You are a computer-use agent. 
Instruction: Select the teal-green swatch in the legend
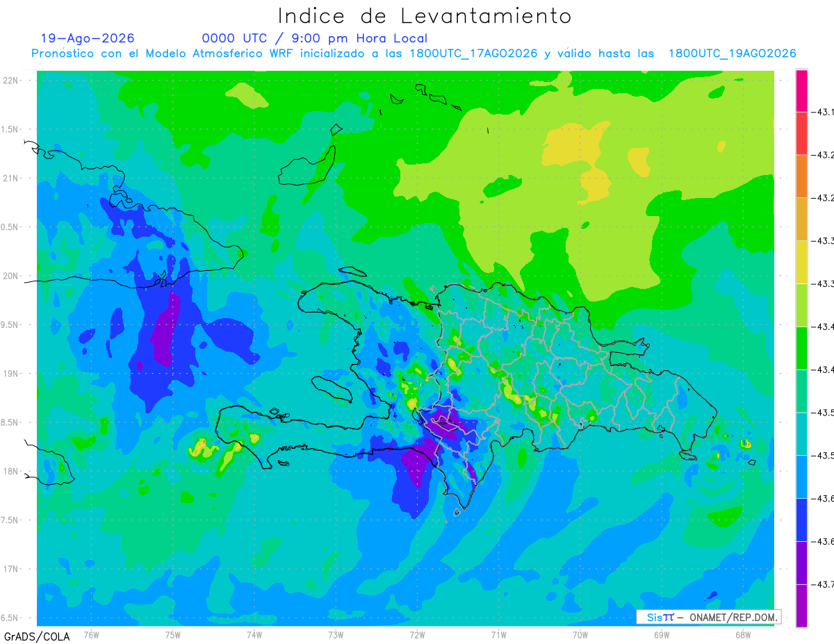[801, 391]
